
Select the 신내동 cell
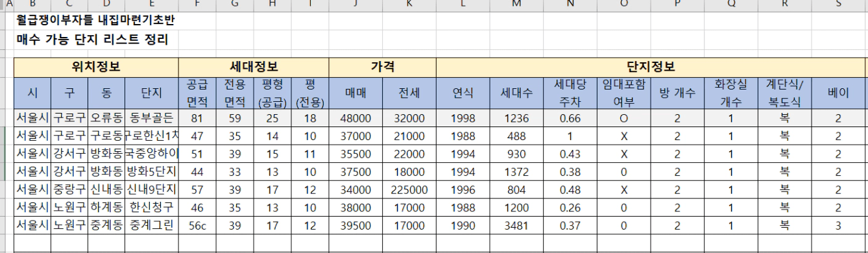tap(106, 190)
